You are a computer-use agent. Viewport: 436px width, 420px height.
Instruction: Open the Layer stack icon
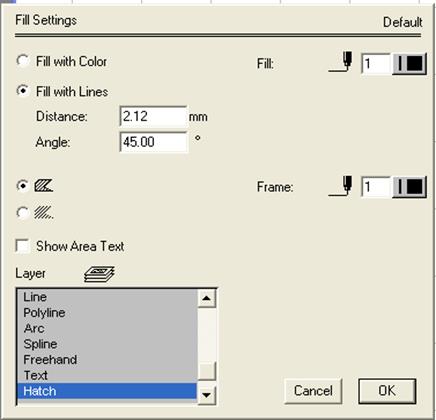point(99,274)
